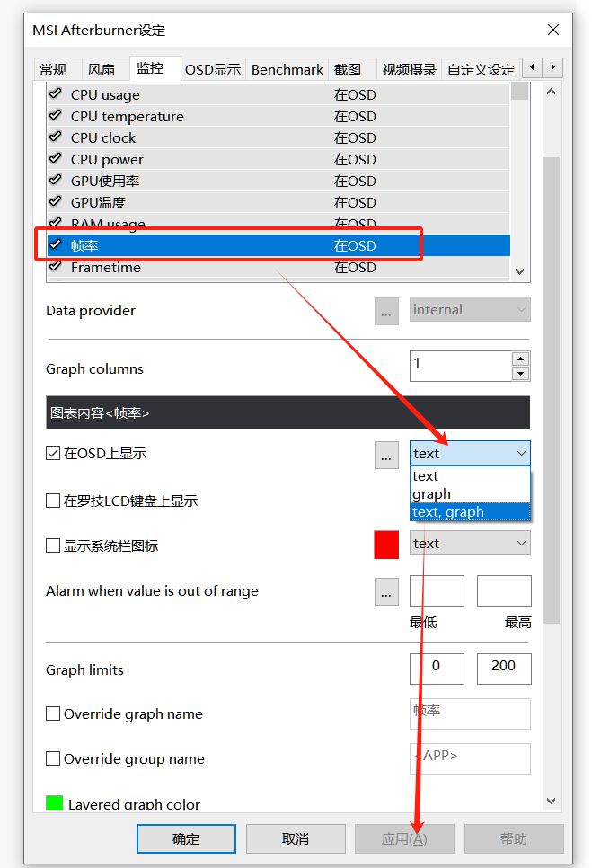The height and width of the screenshot is (868, 592).
Task: Select the CPU temperature row text
Action: pyautogui.click(x=128, y=116)
